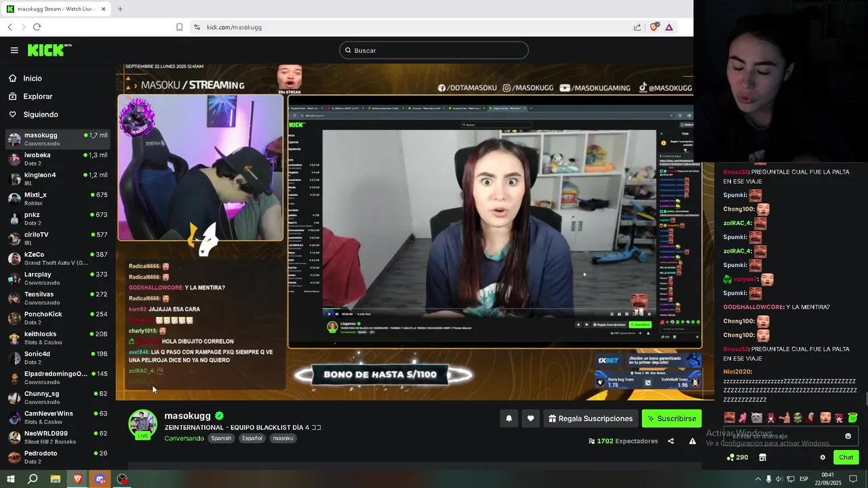Image resolution: width=868 pixels, height=488 pixels.
Task: Select the masokugg Stream browser tab
Action: (56, 9)
